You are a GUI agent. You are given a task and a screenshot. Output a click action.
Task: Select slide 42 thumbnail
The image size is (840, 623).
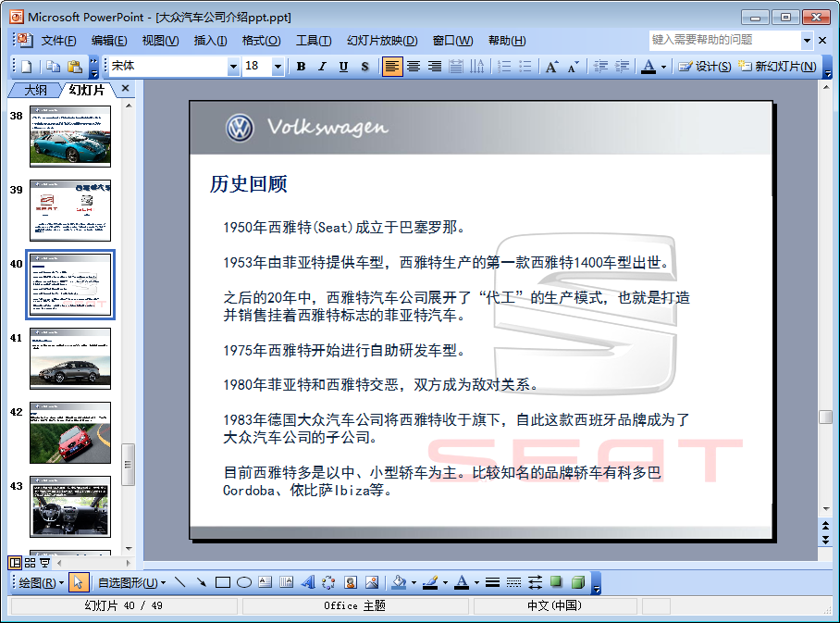pos(70,432)
